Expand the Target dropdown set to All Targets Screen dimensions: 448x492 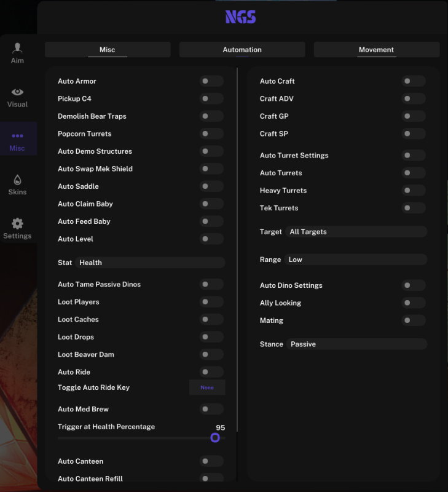tap(356, 232)
